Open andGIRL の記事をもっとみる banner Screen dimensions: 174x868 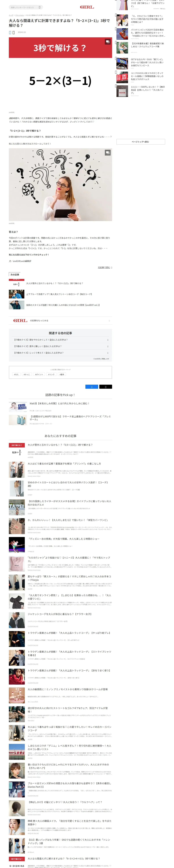point(60,320)
